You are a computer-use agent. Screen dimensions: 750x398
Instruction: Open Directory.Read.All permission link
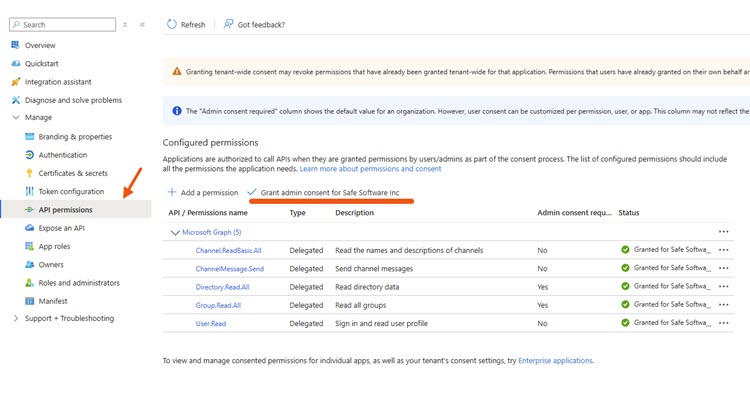point(222,287)
